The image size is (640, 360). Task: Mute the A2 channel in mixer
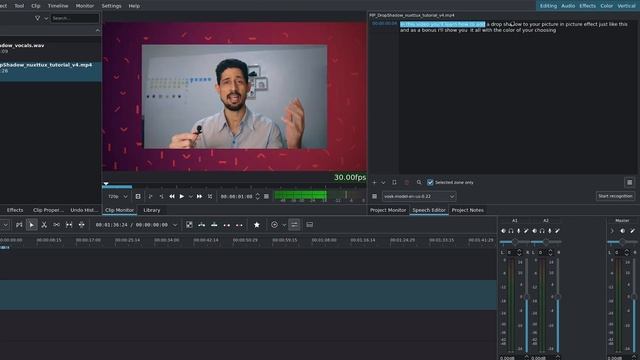coord(534,231)
